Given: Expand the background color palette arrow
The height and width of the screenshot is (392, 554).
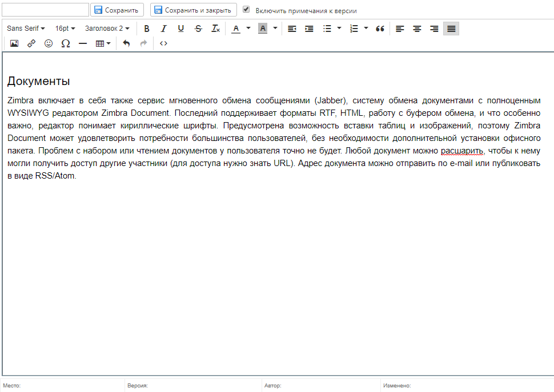Looking at the screenshot, I should click(x=275, y=28).
